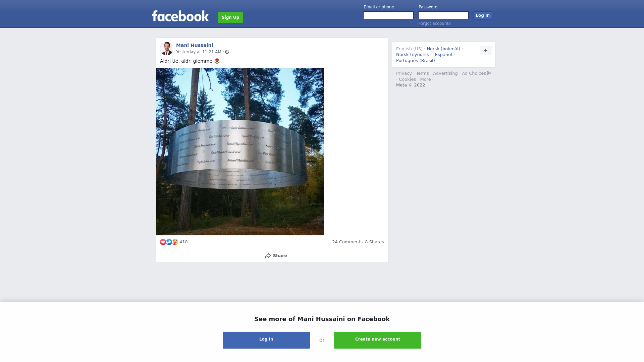
Task: Click Create new account button
Action: tap(378, 340)
